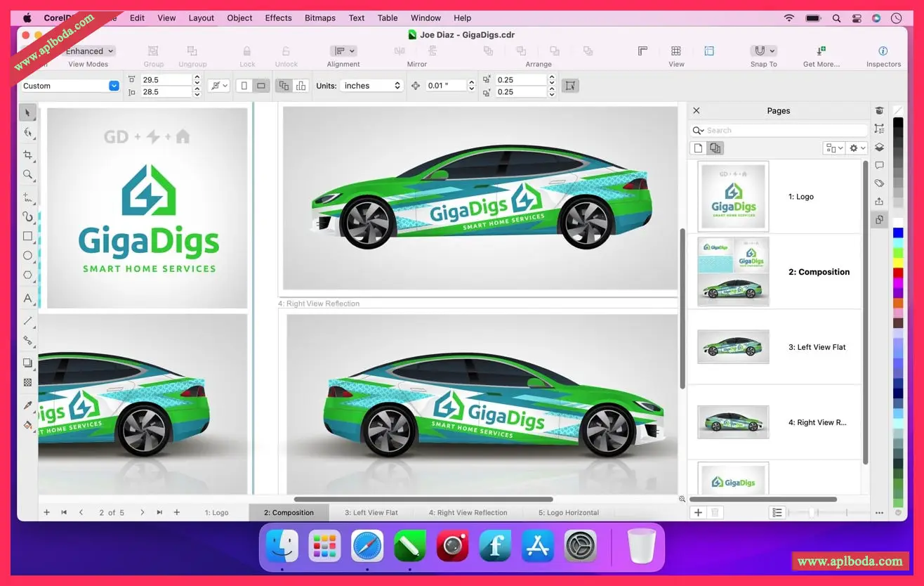924x586 pixels.
Task: Pick the red swatch in color palette
Action: tap(898, 273)
